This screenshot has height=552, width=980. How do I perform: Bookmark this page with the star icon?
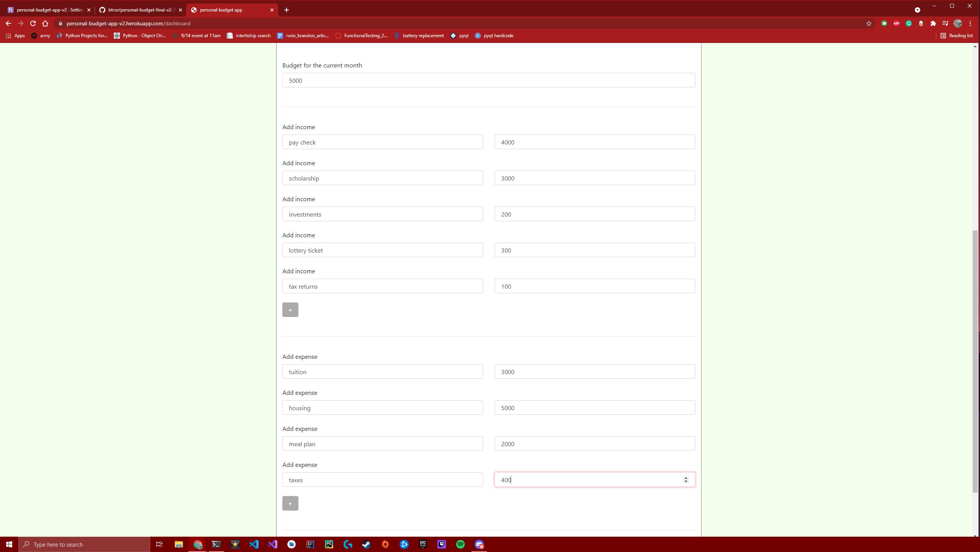(869, 23)
